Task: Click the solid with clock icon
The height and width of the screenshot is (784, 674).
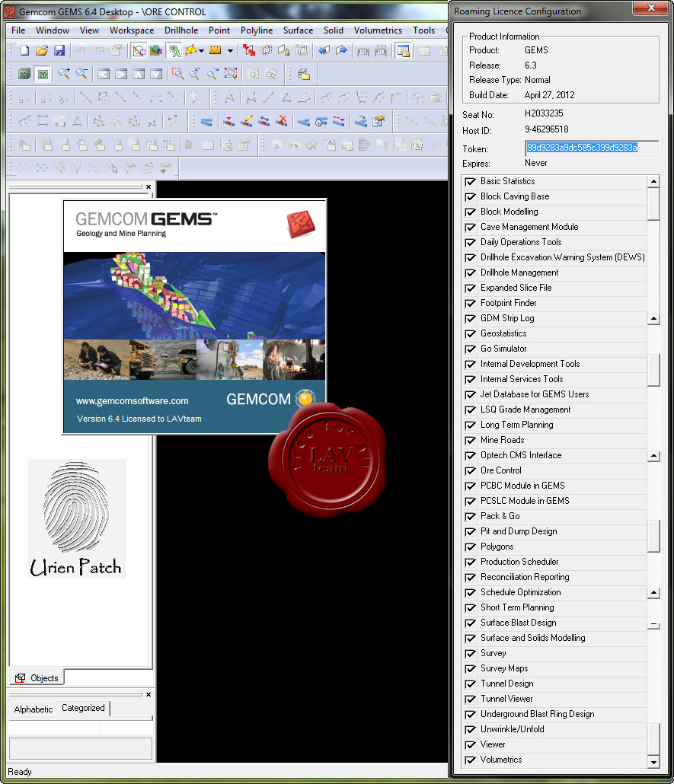Action: pyautogui.click(x=321, y=121)
